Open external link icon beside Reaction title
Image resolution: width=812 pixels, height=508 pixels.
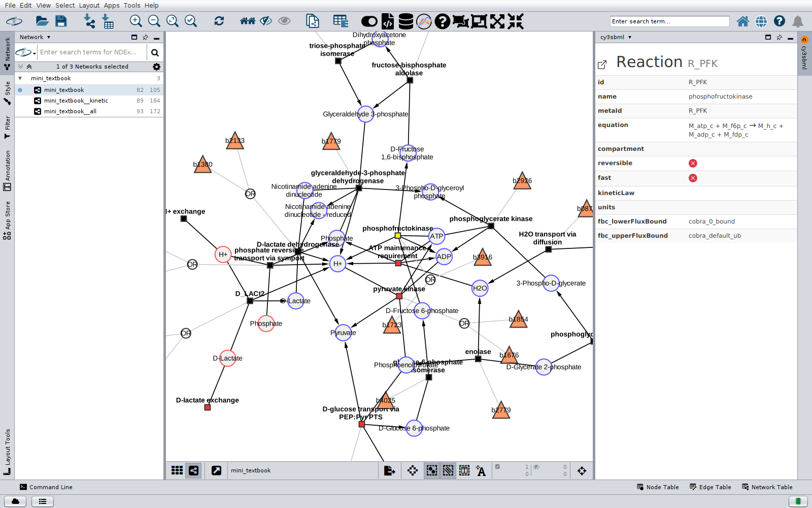[x=602, y=65]
